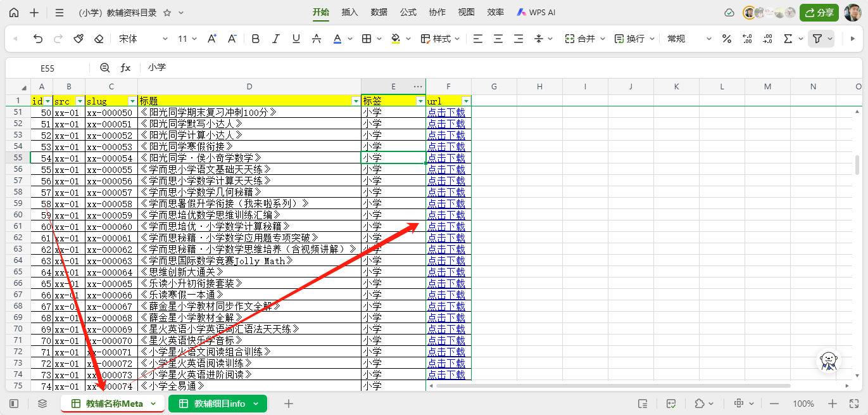The height and width of the screenshot is (415, 868).
Task: Open the src column filter dropdown
Action: pos(80,101)
